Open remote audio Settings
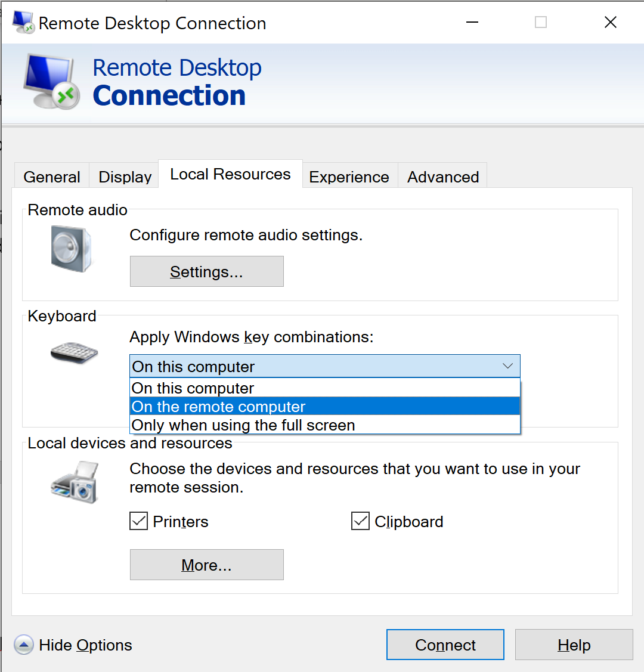 (206, 271)
